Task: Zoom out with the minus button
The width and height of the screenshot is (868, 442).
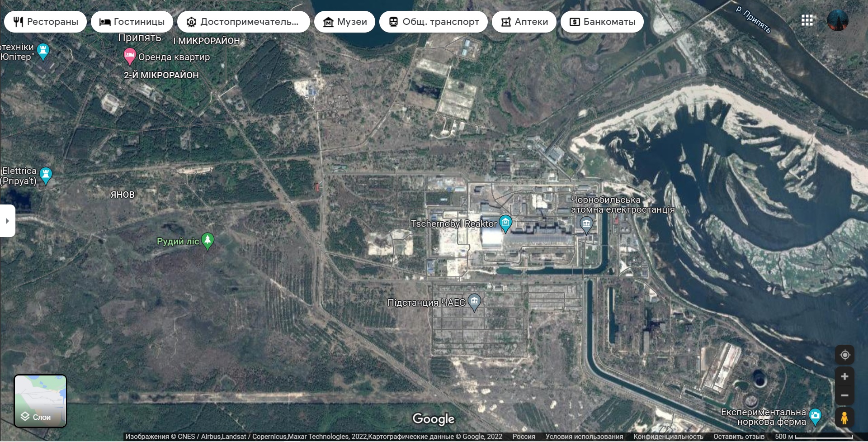Action: (844, 395)
